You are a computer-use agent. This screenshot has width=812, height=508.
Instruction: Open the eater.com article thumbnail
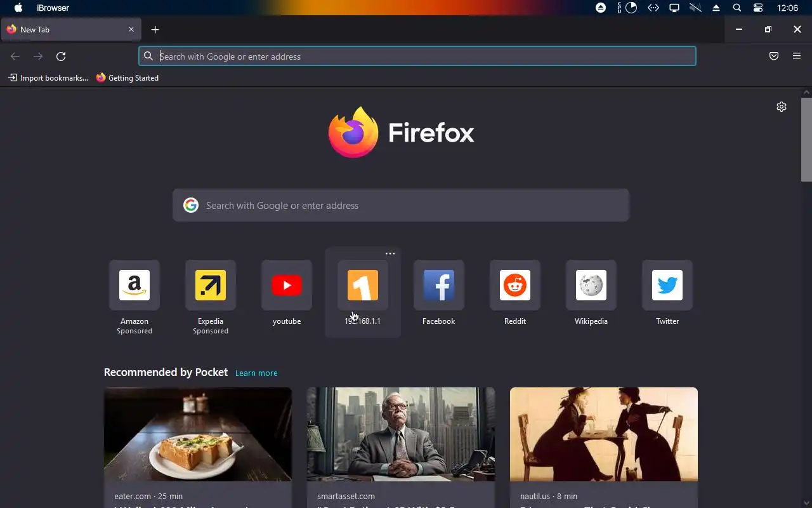[x=198, y=434]
